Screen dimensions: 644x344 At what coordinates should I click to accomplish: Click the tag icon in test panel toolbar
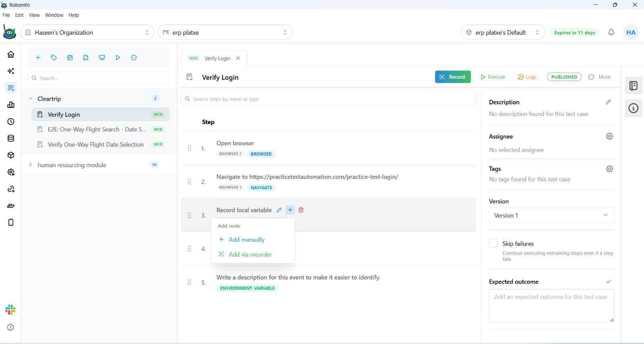pyautogui.click(x=54, y=58)
